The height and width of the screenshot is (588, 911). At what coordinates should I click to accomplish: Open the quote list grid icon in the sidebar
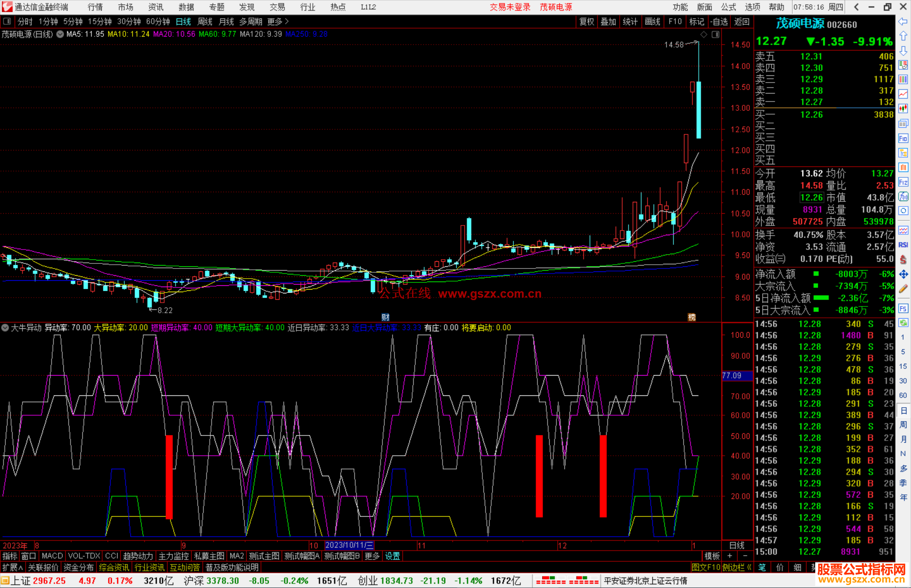pos(903,80)
